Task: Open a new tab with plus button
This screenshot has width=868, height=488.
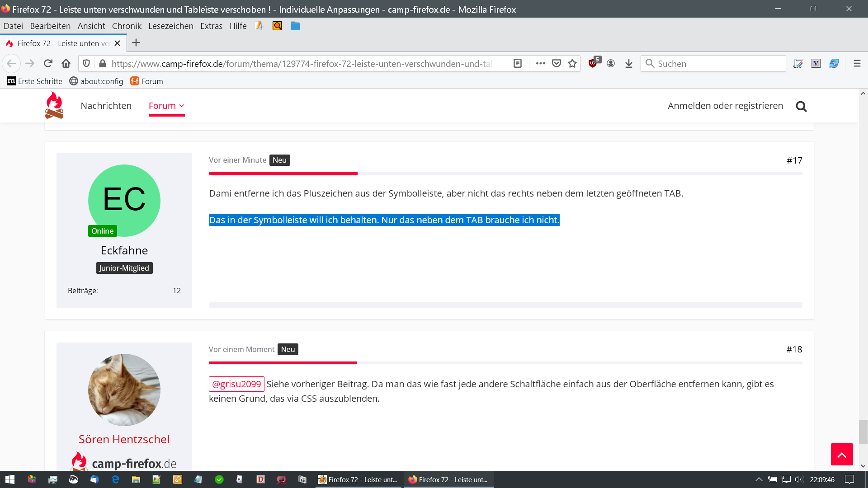Action: [136, 43]
